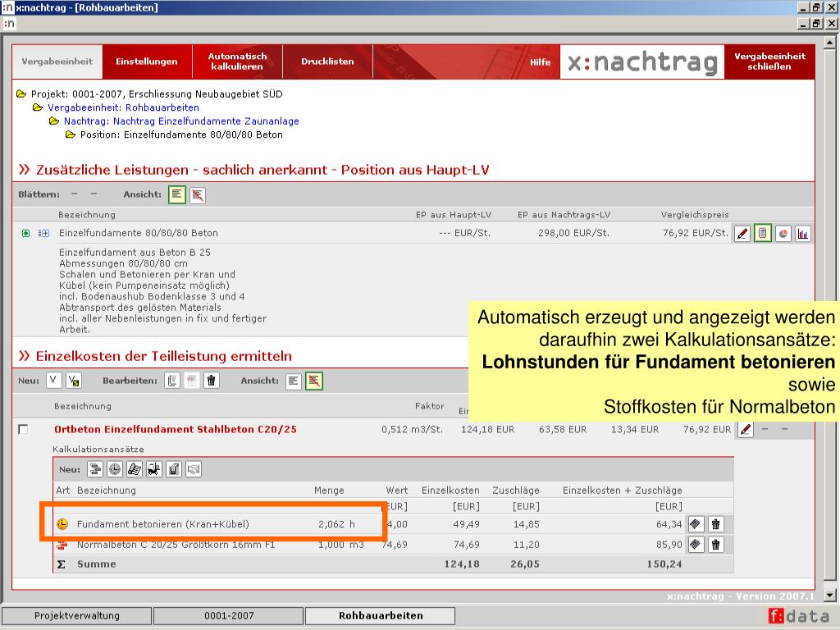
Task: Add new structure Kalkulationsansatz icon
Action: 95,470
